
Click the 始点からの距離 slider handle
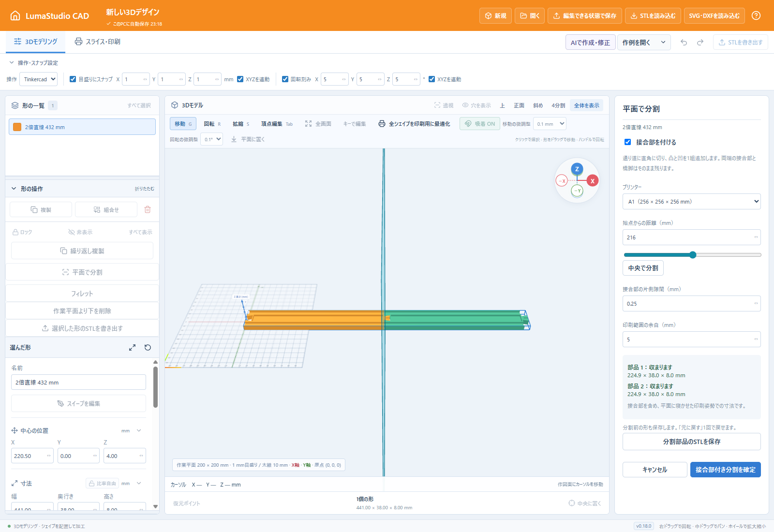tap(693, 255)
